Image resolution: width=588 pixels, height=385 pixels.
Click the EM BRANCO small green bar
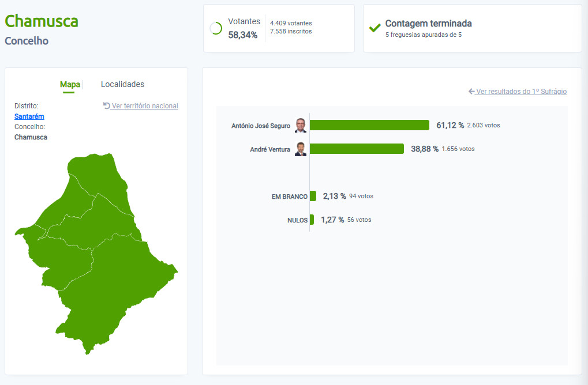coord(313,196)
